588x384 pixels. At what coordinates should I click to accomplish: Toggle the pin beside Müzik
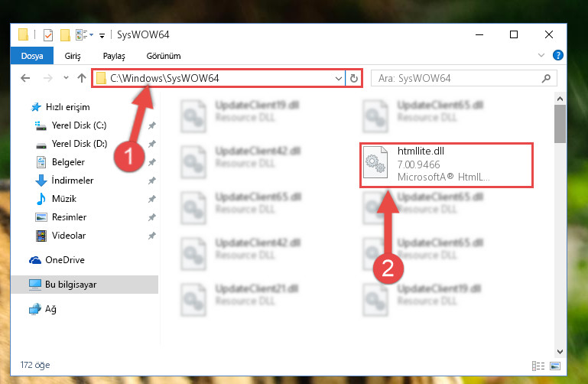pos(152,199)
